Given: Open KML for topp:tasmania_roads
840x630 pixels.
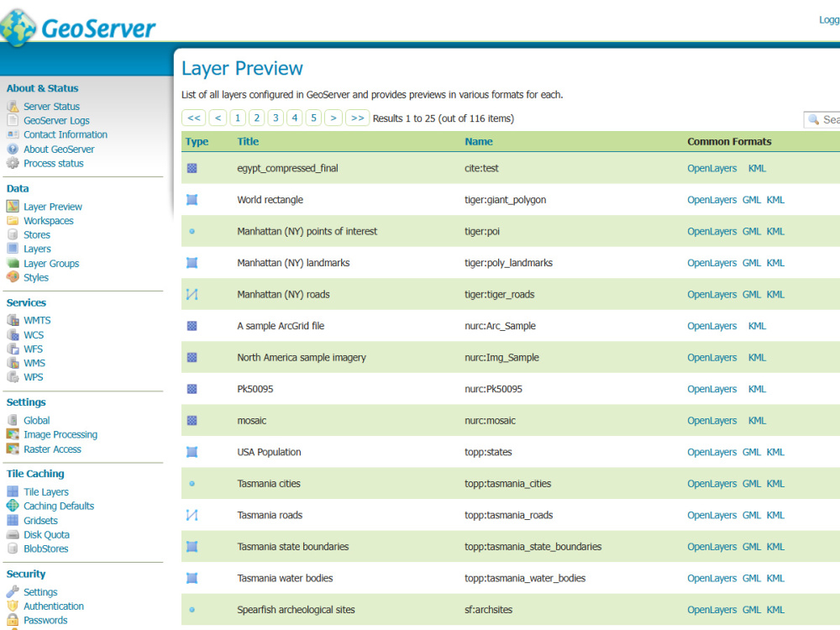Looking at the screenshot, I should coord(775,516).
